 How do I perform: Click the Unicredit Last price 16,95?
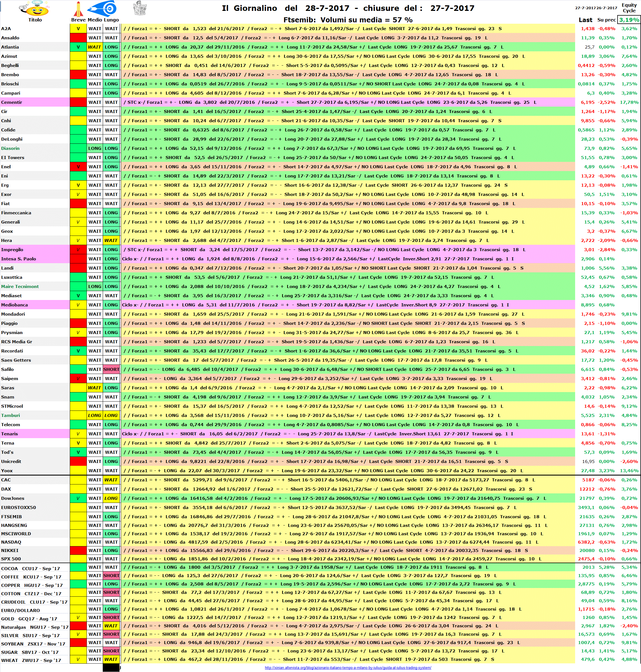589,462
